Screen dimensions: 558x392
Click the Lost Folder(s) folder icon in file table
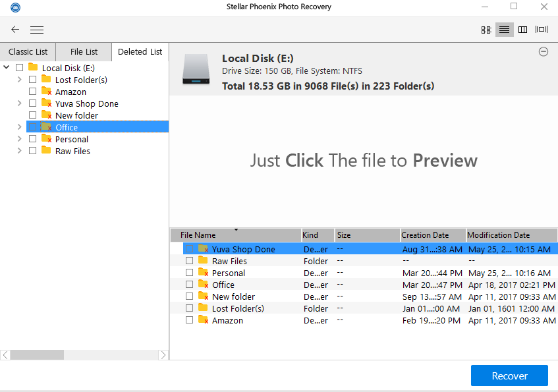tap(203, 307)
